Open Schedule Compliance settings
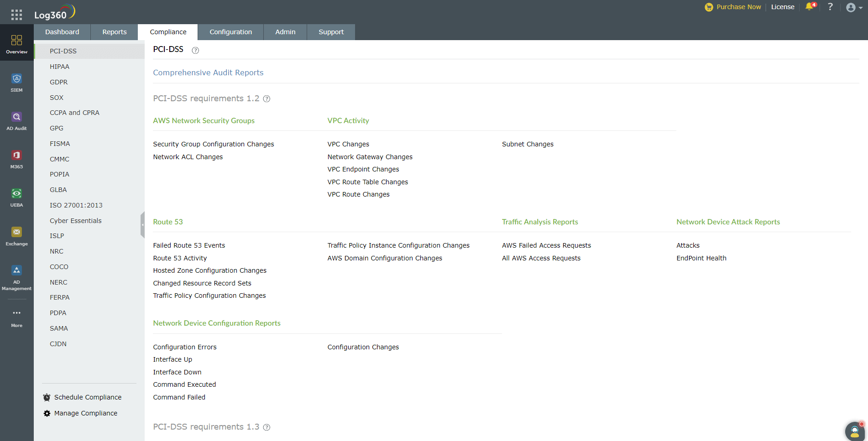 [x=88, y=397]
